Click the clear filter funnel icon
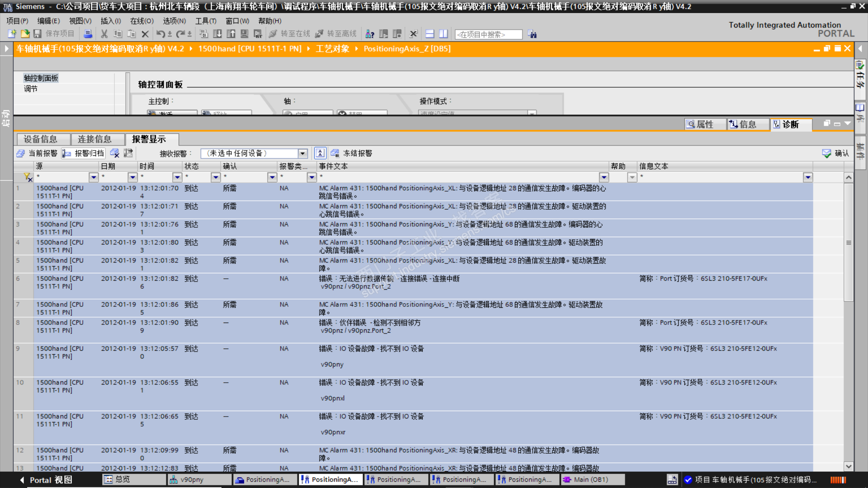868x488 pixels. pyautogui.click(x=28, y=177)
